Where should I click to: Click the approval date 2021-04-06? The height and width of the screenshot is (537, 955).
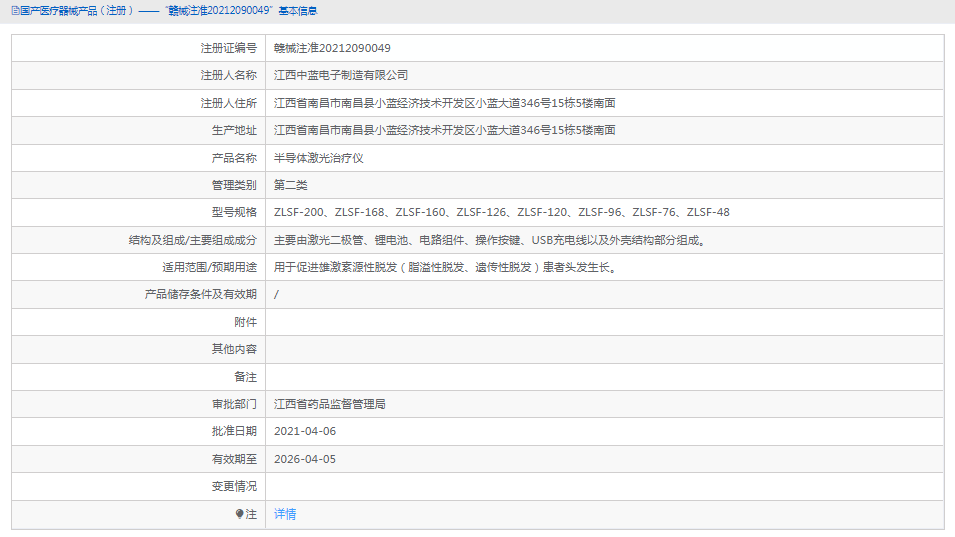click(305, 431)
